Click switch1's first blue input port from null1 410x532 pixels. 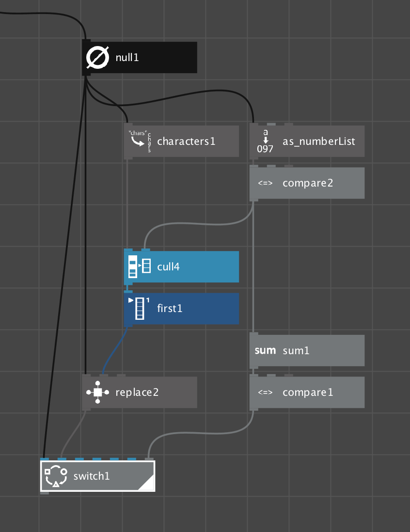44,459
